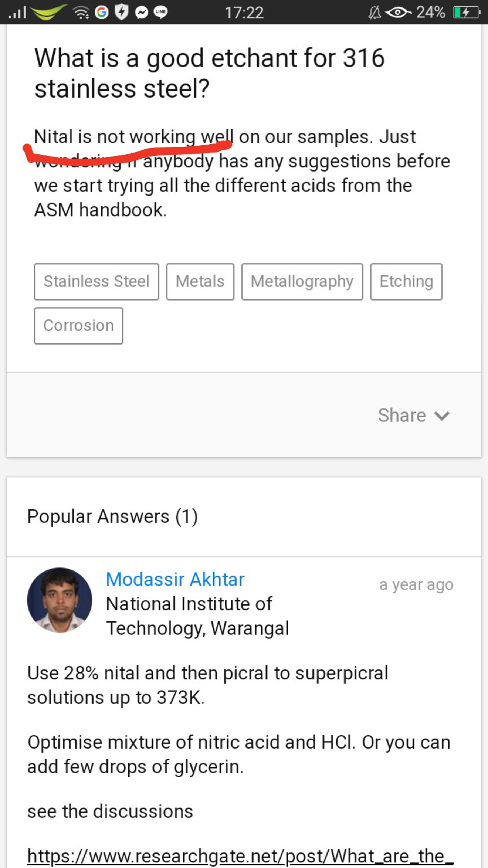Tap the battery charging icon
The width and height of the screenshot is (488, 868).
(x=466, y=12)
